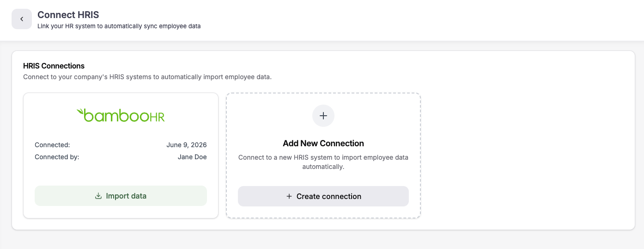The width and height of the screenshot is (644, 249).
Task: Click the 'Connected by:' label
Action: coord(57,157)
